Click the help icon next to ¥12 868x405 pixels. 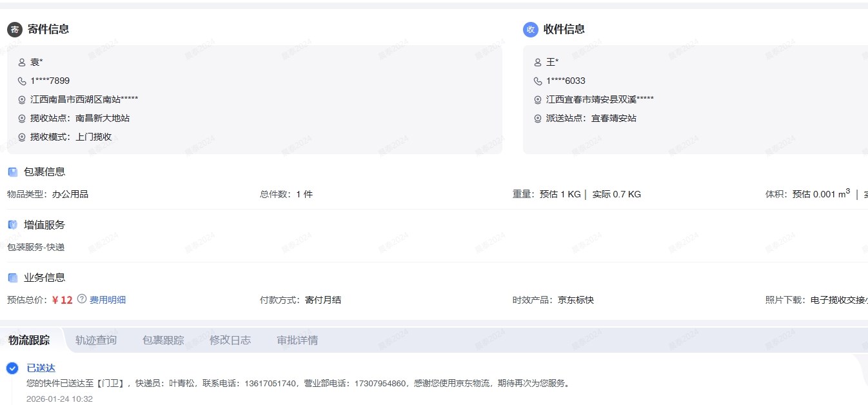pyautogui.click(x=82, y=299)
